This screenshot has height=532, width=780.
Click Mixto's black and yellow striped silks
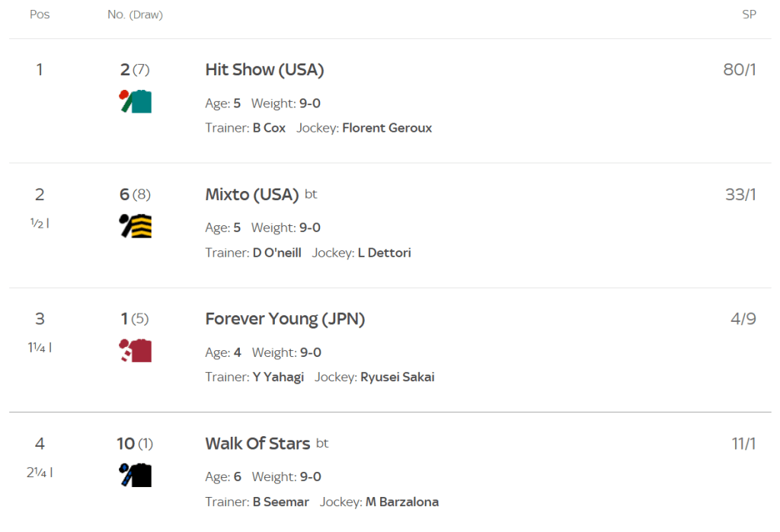tap(136, 226)
